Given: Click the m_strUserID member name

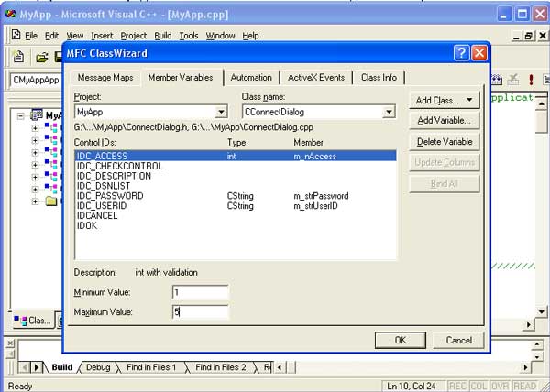Looking at the screenshot, I should tap(315, 206).
